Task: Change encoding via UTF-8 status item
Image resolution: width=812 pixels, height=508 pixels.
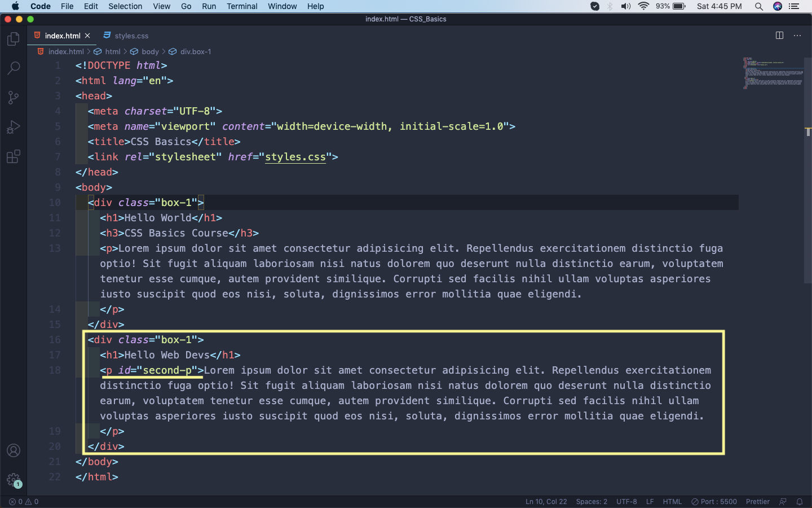Action: 626,501
